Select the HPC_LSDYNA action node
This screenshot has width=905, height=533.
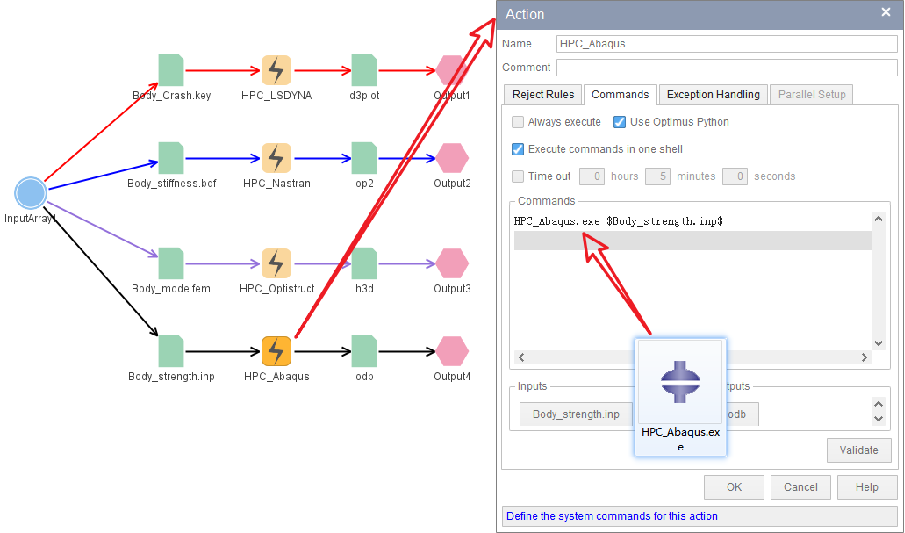(x=276, y=70)
